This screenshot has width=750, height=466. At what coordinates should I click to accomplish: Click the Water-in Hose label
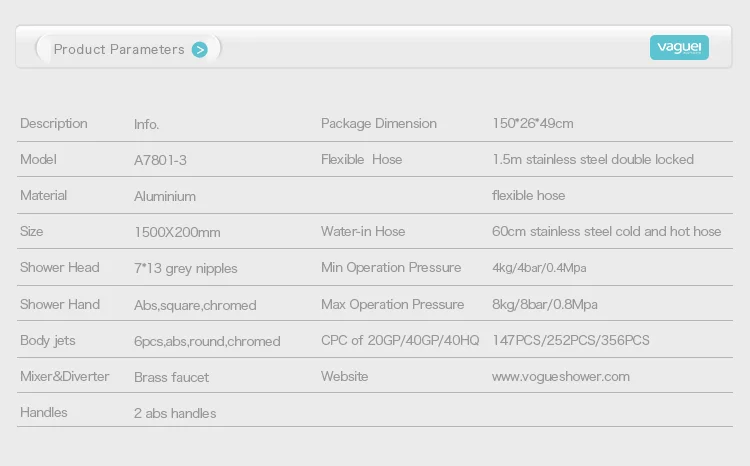363,232
